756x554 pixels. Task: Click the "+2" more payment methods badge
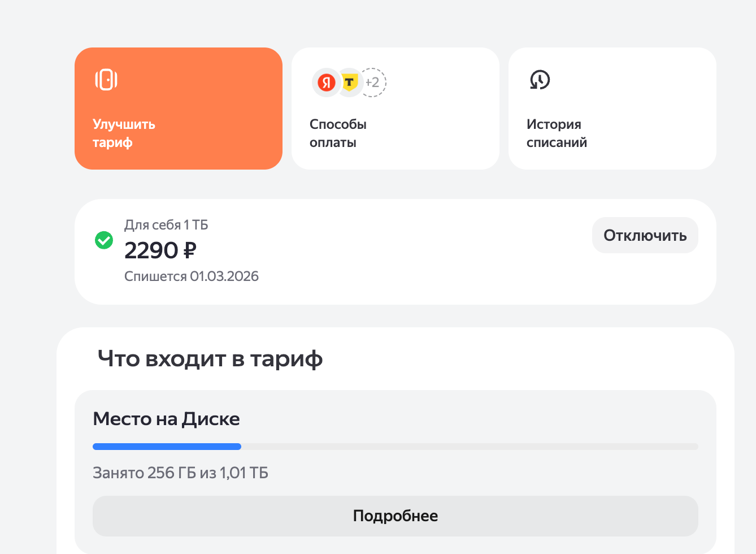coord(372,83)
